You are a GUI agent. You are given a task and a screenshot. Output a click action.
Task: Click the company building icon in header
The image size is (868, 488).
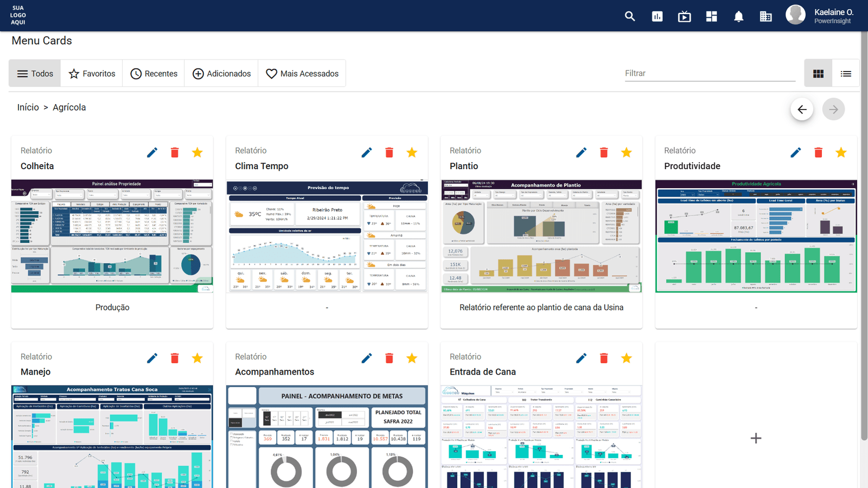pos(765,16)
